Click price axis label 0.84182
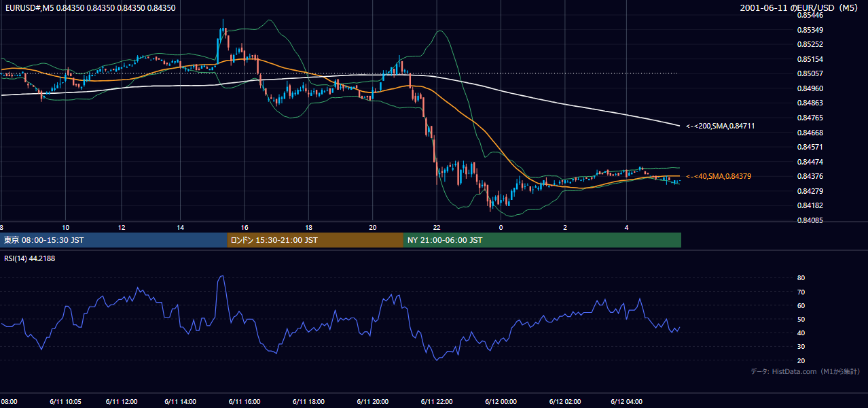Viewport: 868px width, 408px height. point(810,205)
